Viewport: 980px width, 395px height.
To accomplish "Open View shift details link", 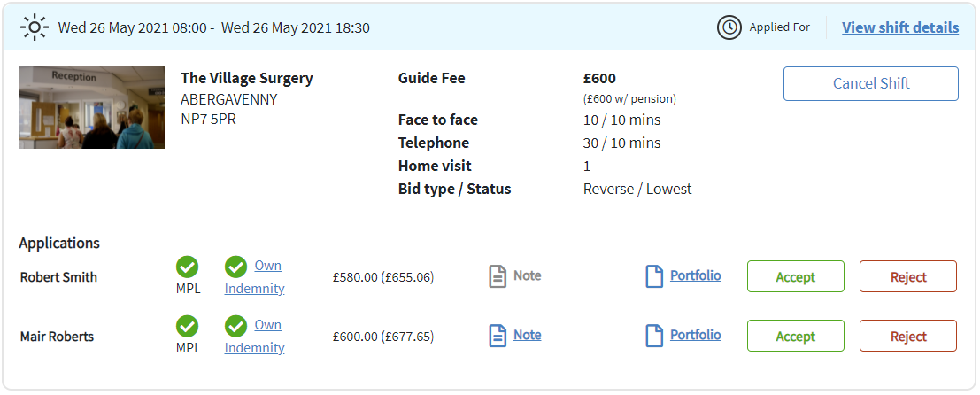I will (x=900, y=27).
